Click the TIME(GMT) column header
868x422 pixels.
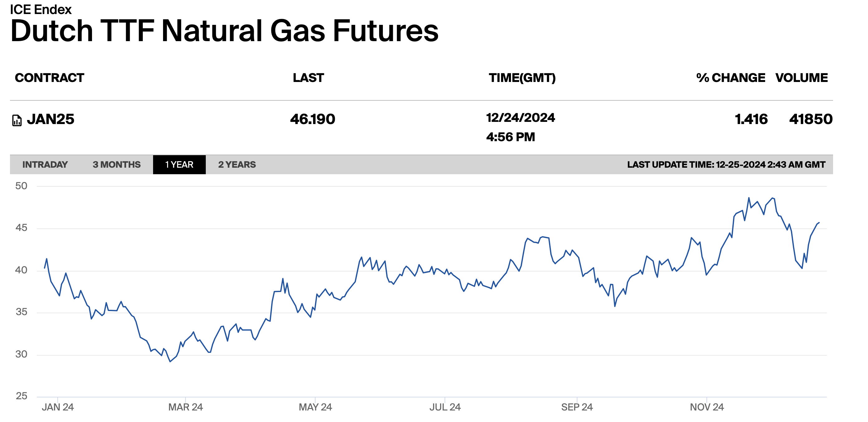pos(522,78)
